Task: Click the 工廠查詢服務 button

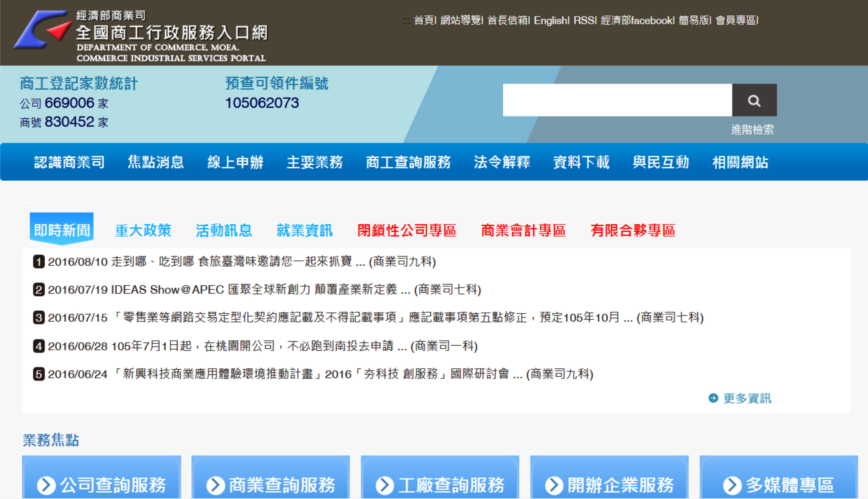Action: point(440,477)
